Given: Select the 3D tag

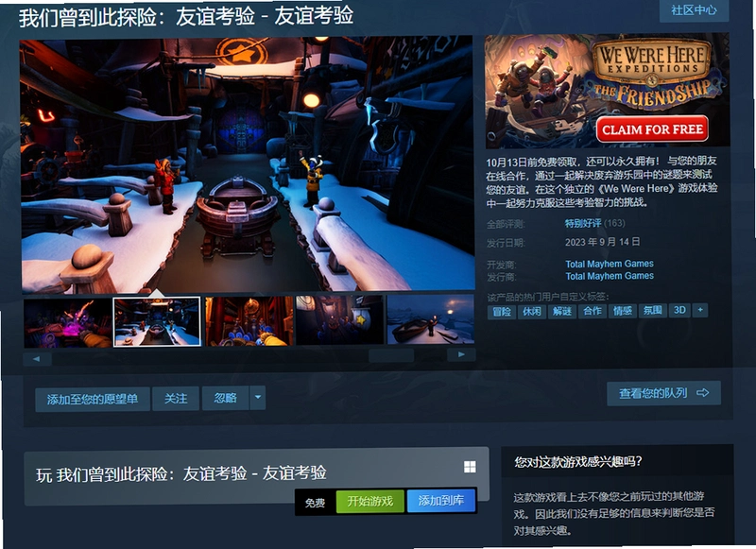Looking at the screenshot, I should click(679, 310).
